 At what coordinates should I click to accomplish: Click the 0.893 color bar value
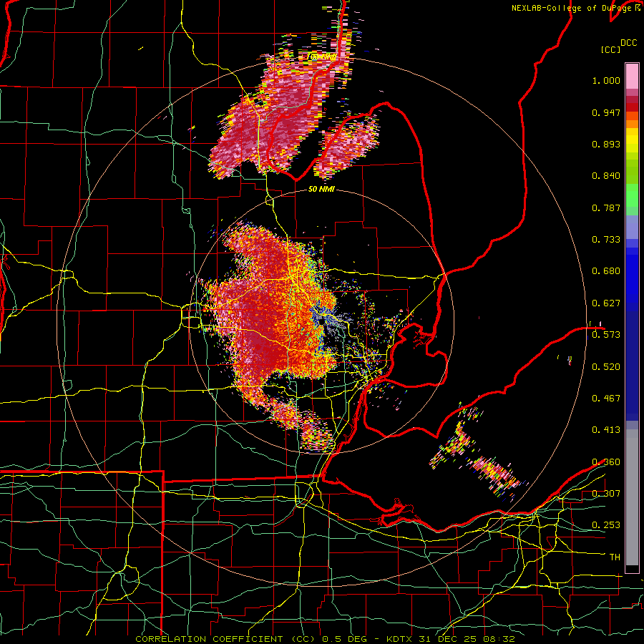coord(606,144)
